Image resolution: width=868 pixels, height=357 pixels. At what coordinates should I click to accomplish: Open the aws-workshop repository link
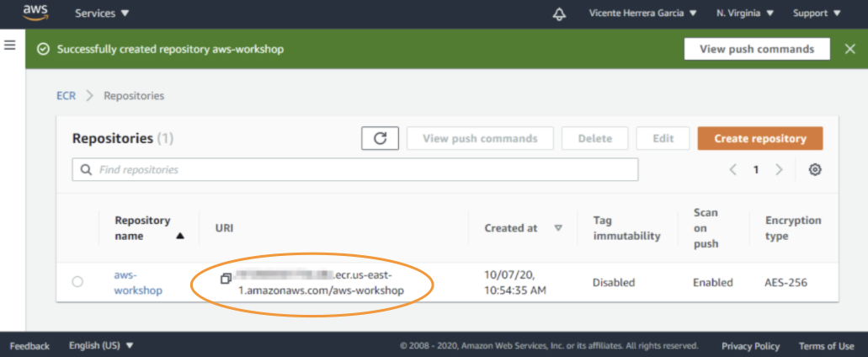(x=138, y=282)
